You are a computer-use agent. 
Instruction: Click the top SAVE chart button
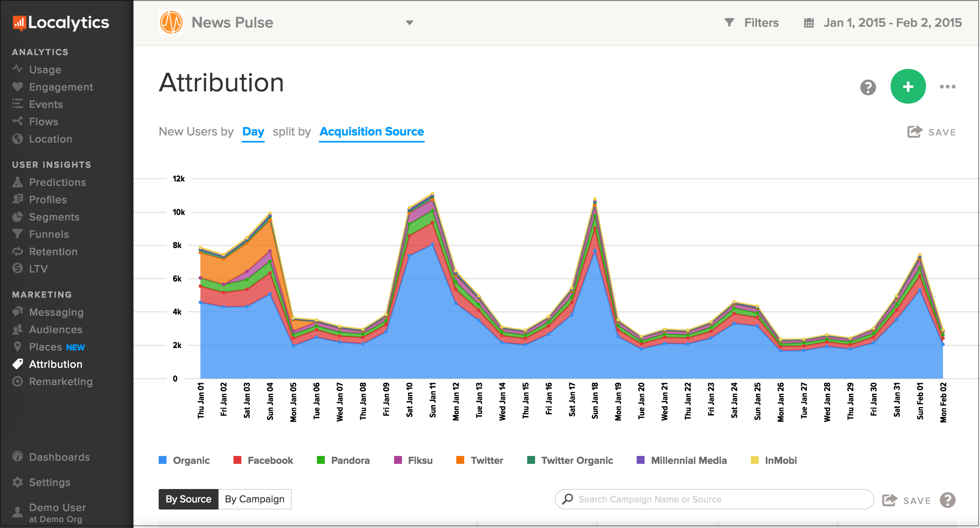pyautogui.click(x=931, y=132)
